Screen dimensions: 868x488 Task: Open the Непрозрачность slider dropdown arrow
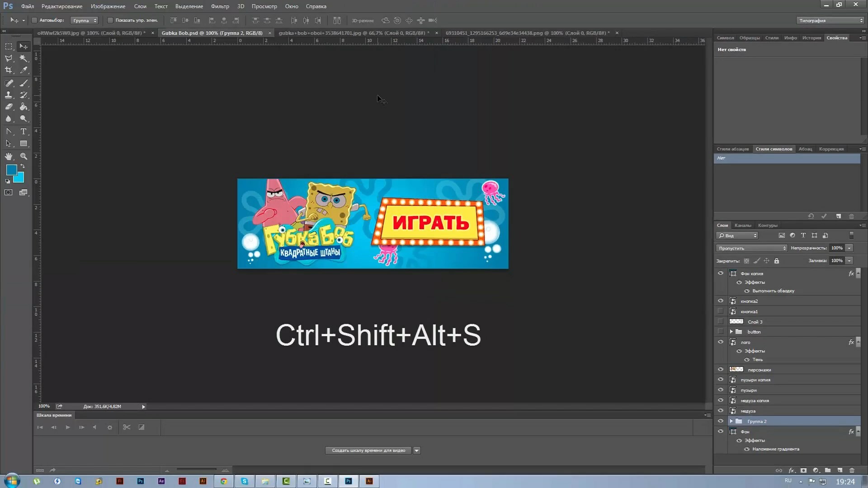(x=849, y=248)
